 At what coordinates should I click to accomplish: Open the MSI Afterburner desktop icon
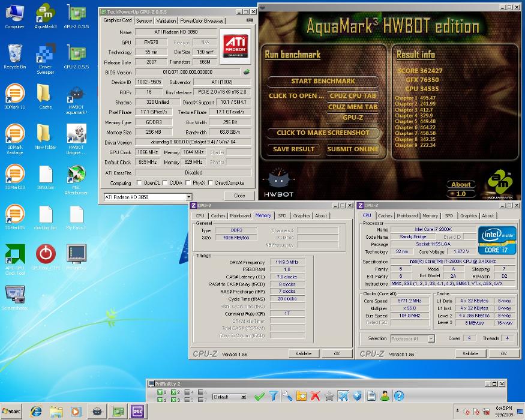pos(76,179)
